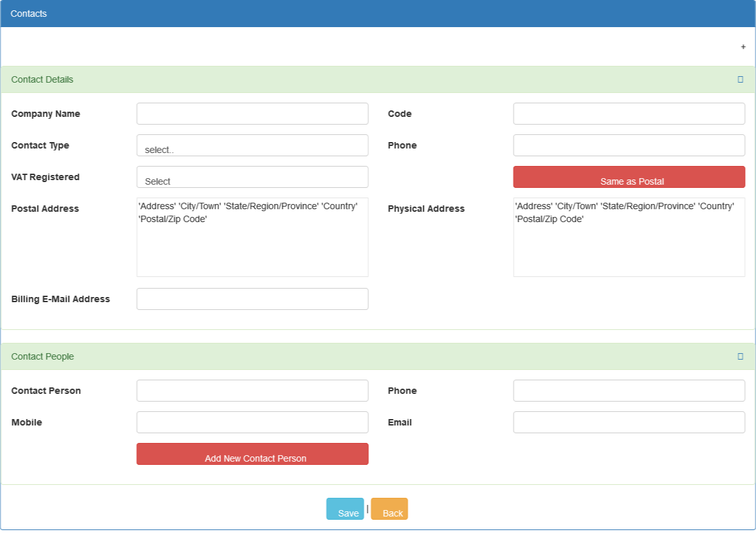The image size is (756, 543).
Task: Collapse the Contact People panel icon
Action: tap(740, 356)
